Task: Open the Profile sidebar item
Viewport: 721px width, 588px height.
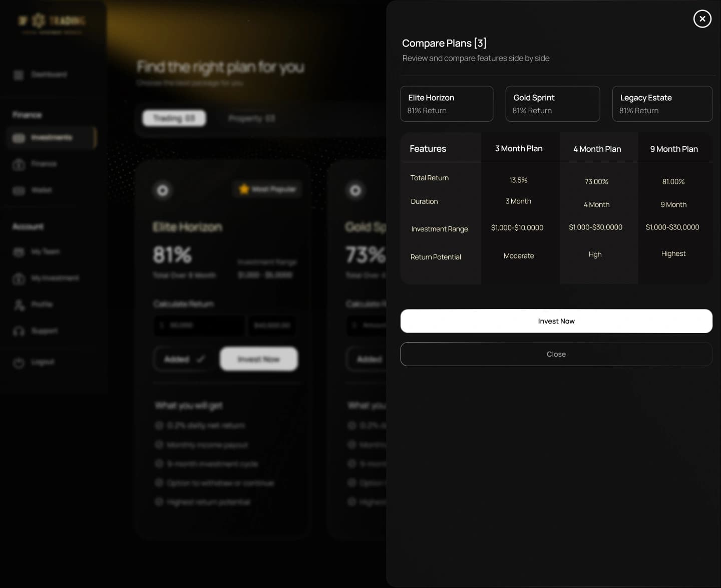Action: 33,305
